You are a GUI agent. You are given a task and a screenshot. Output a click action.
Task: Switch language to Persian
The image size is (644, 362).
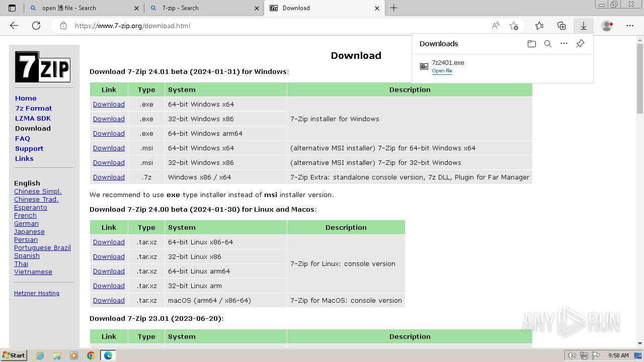[x=26, y=239]
